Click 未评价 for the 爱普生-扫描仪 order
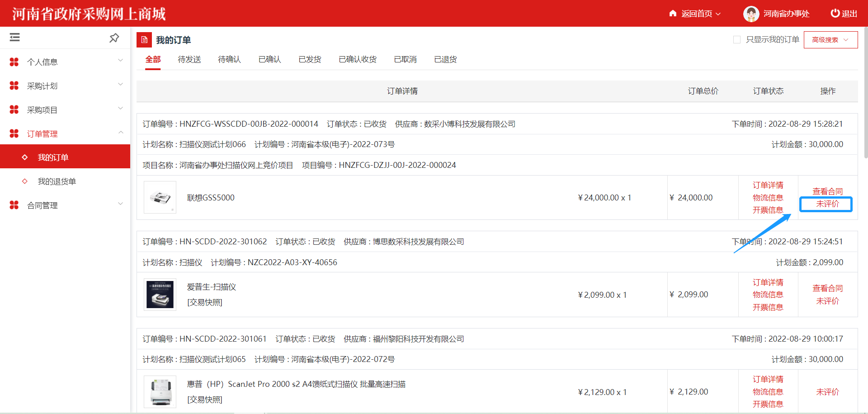Viewport: 868px width, 414px height. tap(827, 301)
